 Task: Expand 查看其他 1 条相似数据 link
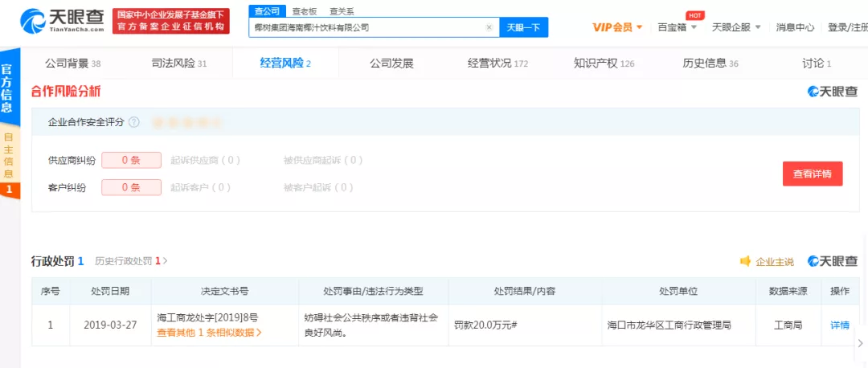click(209, 333)
